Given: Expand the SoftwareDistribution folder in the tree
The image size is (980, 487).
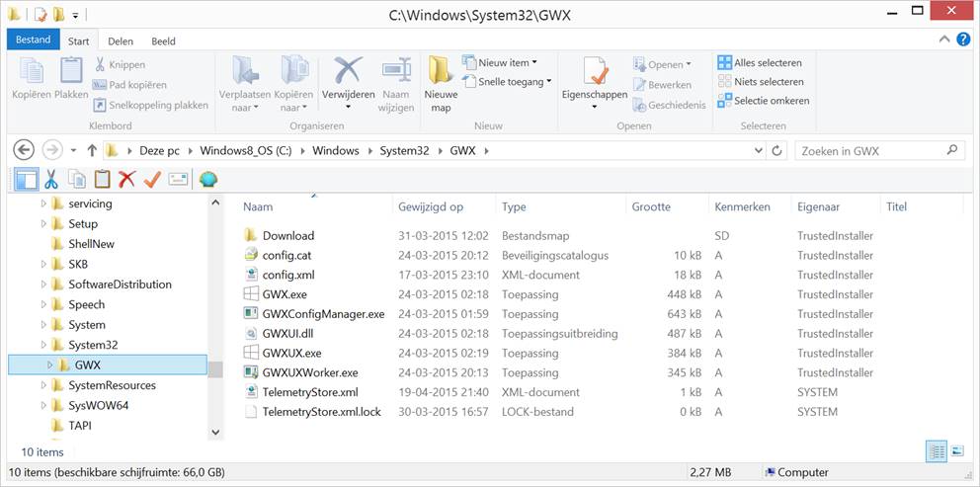Looking at the screenshot, I should point(43,284).
